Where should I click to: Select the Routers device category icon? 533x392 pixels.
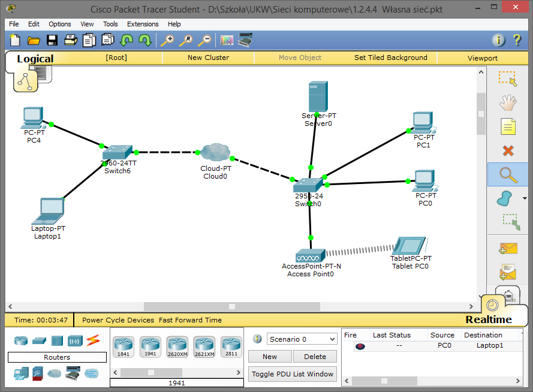point(21,340)
